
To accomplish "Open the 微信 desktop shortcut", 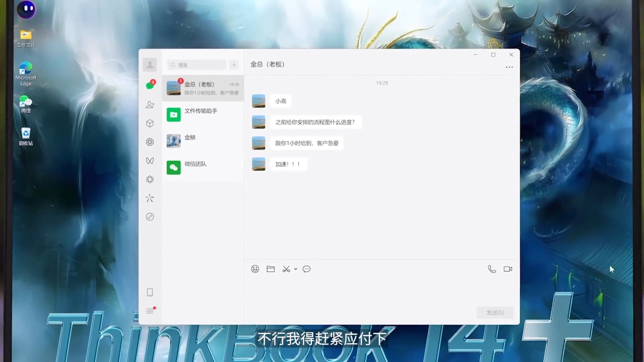I will tap(26, 104).
